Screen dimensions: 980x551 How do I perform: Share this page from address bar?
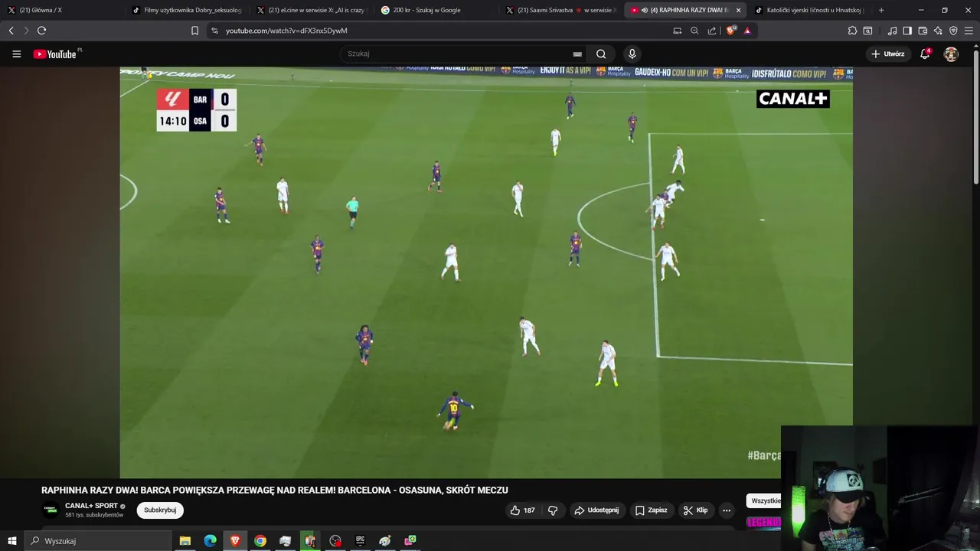pos(712,31)
